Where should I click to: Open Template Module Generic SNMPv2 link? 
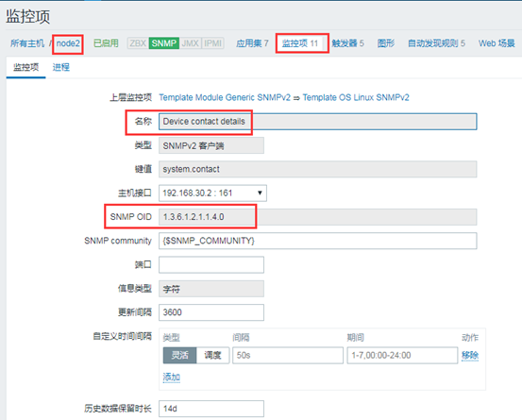coord(225,97)
